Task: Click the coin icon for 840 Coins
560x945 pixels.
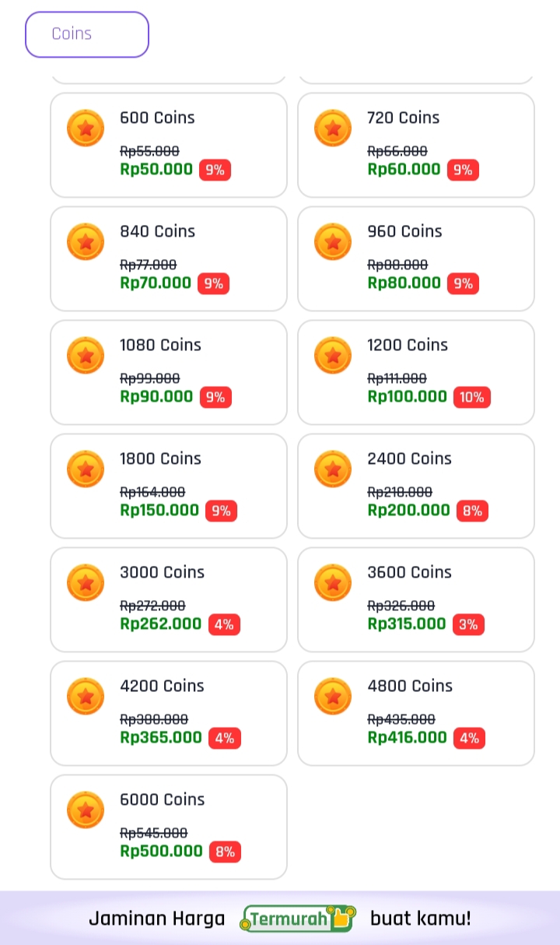Action: click(86, 242)
